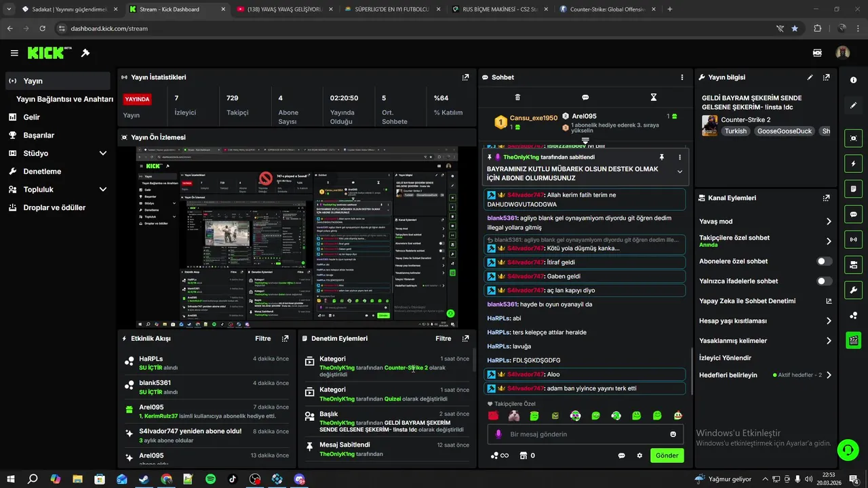Expand the Topluluk sidebar section
The width and height of the screenshot is (868, 488).
(103, 190)
